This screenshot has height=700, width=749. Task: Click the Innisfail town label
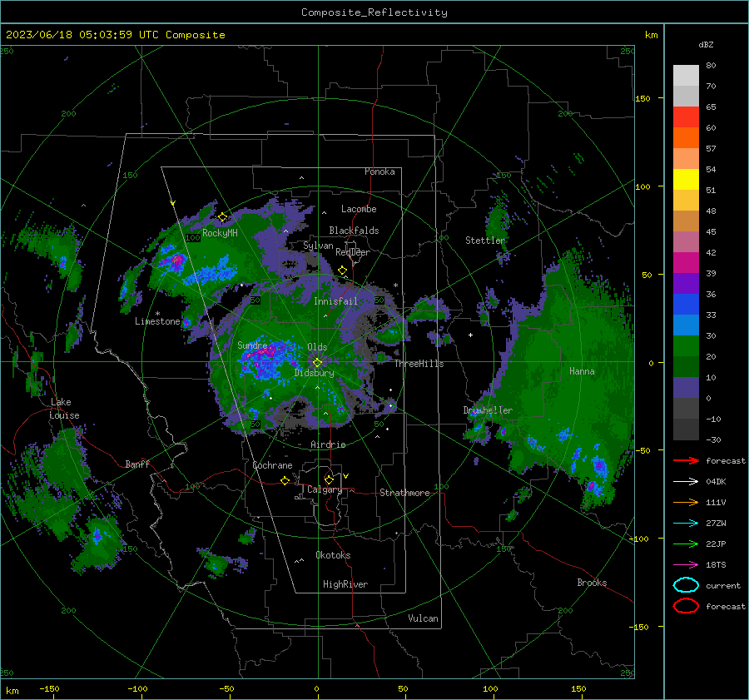coord(335,301)
